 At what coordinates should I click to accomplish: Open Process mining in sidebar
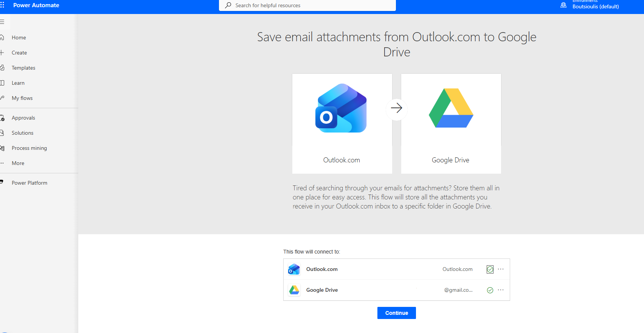pos(29,148)
